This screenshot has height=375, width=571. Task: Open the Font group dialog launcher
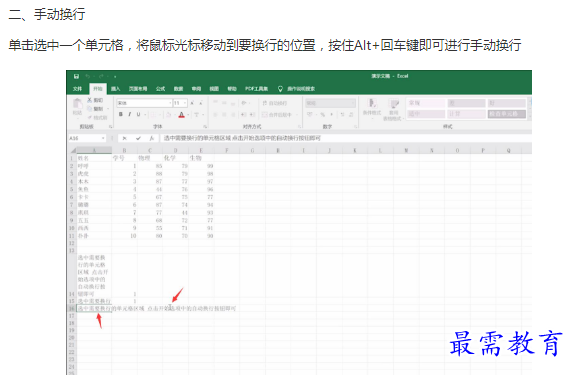[205, 126]
